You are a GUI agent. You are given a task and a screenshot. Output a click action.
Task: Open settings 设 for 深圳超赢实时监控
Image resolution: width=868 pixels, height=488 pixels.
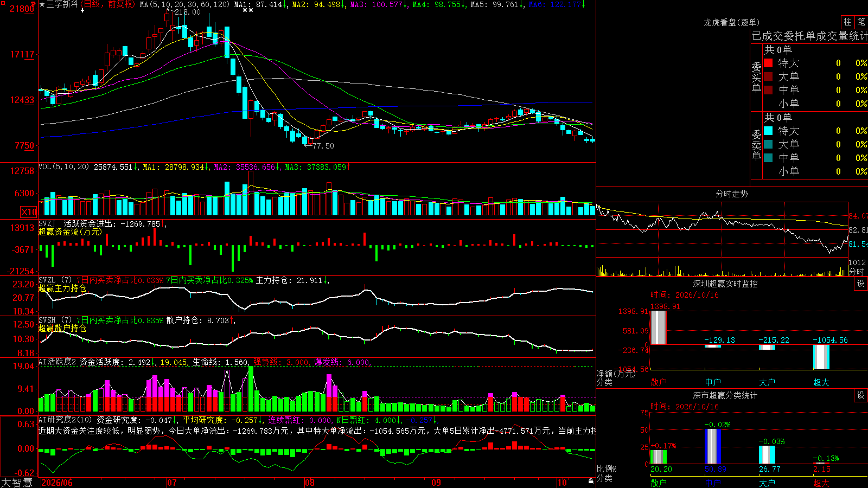(x=861, y=284)
